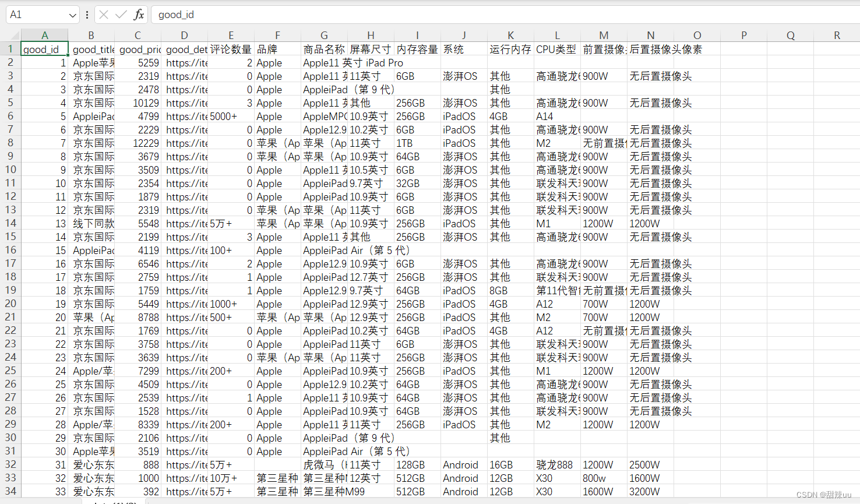Click price cell 10129 in row 5
Image resolution: width=860 pixels, height=504 pixels.
coord(138,103)
